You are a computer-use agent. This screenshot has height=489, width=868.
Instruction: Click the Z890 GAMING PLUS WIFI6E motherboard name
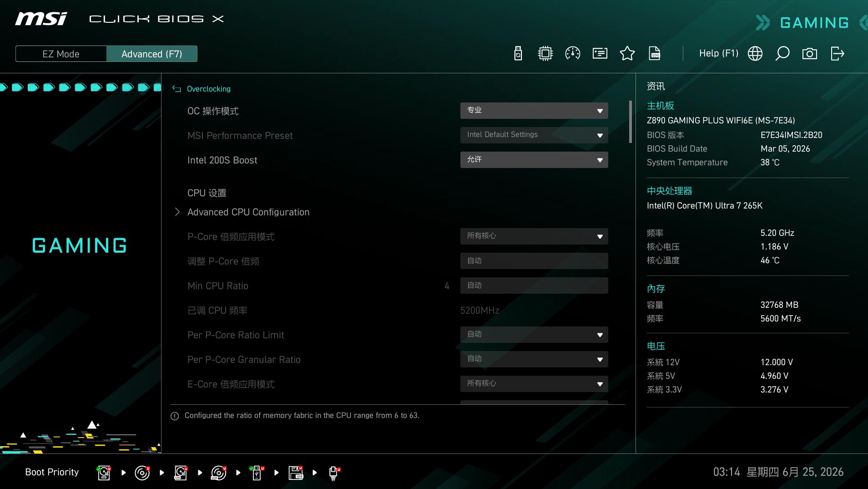click(x=721, y=121)
